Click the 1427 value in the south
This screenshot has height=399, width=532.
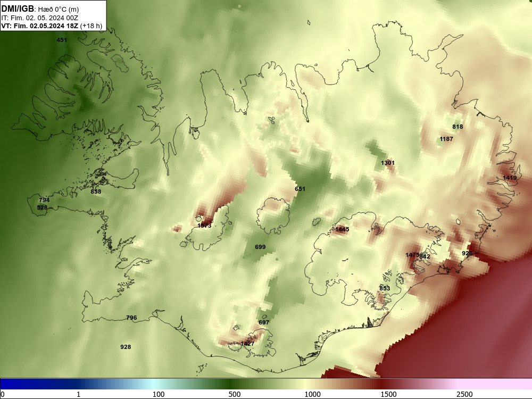click(247, 344)
